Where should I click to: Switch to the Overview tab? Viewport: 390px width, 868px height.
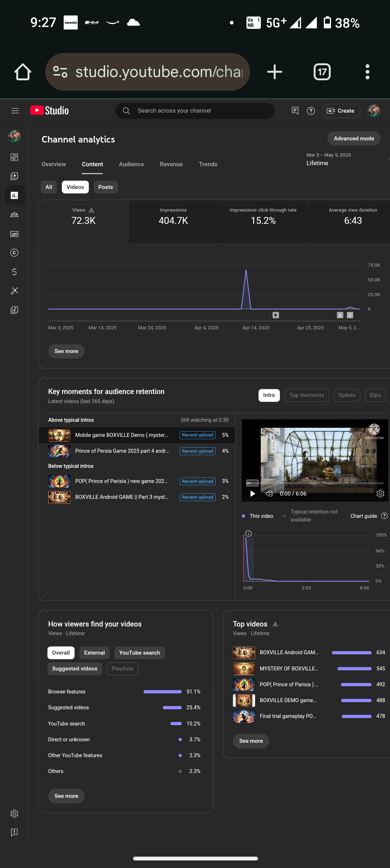click(54, 164)
